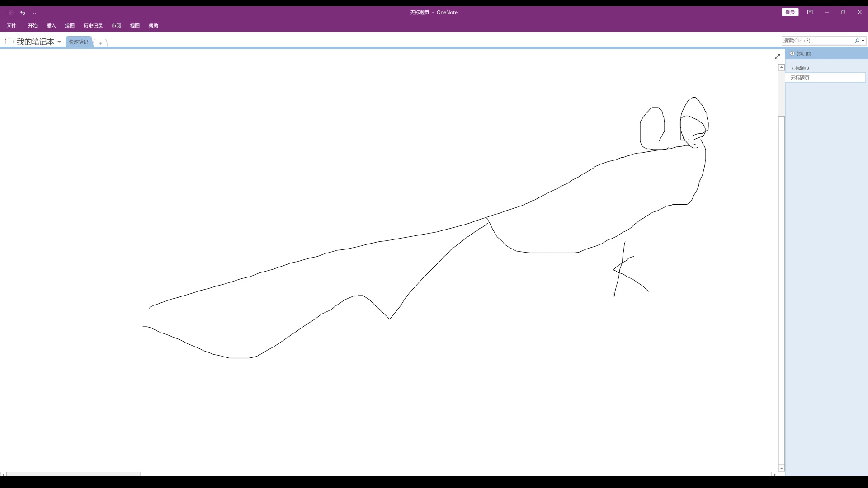The height and width of the screenshot is (488, 868).
Task: Toggle full page view with expand arrow
Action: [778, 56]
